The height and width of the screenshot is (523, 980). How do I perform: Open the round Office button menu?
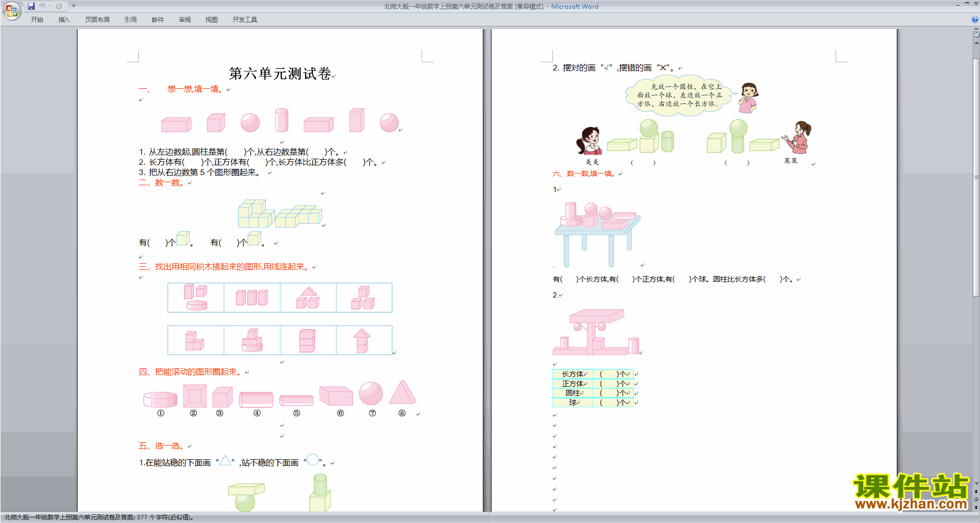tap(11, 10)
